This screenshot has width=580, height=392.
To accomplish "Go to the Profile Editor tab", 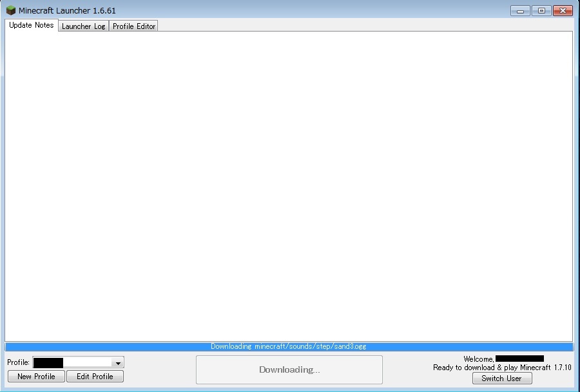I will 134,26.
